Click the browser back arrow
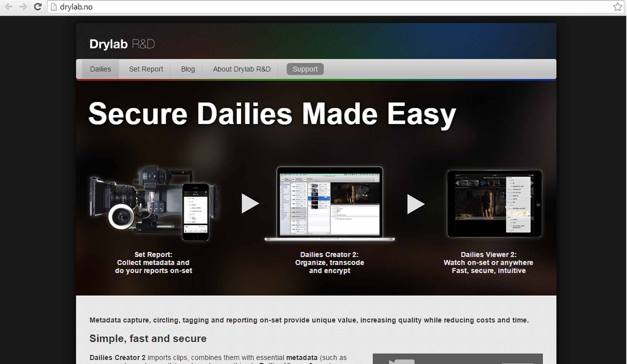Viewport: 627px width, 364px height. coord(9,7)
